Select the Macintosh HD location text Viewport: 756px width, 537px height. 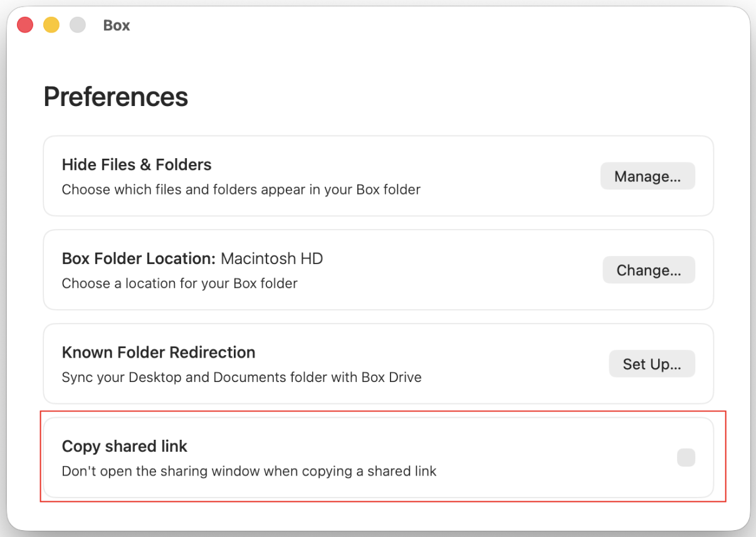272,258
